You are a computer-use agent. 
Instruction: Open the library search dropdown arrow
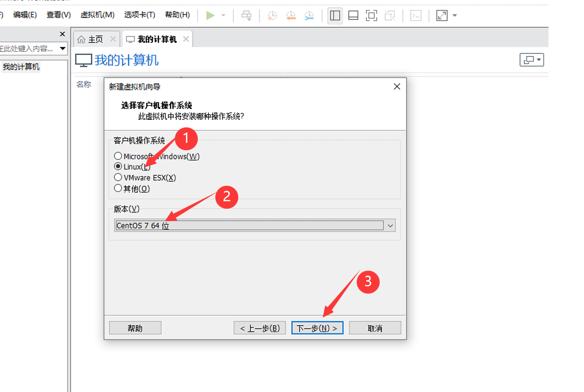tap(62, 48)
